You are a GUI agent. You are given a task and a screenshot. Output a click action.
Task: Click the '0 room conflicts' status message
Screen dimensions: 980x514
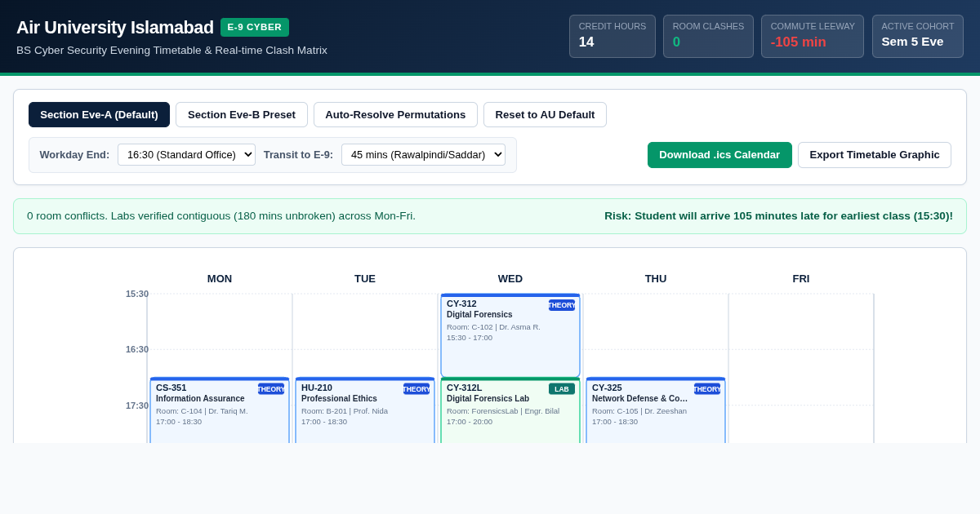click(221, 216)
